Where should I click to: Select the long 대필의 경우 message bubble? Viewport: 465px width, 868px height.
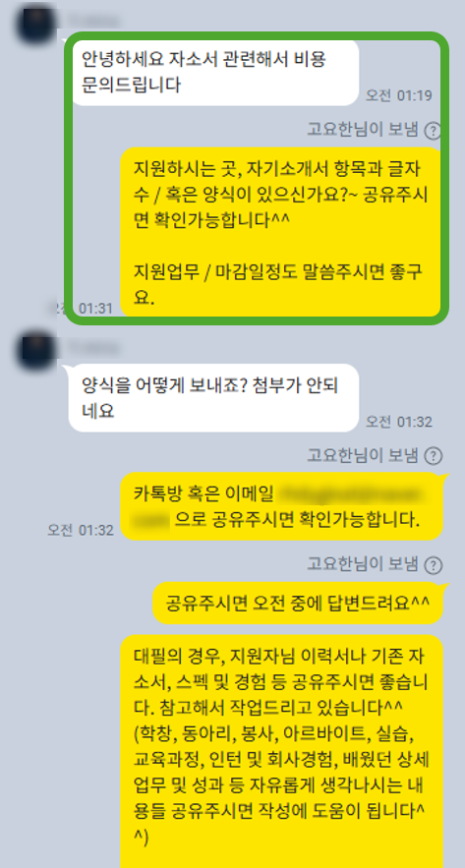pos(282,752)
